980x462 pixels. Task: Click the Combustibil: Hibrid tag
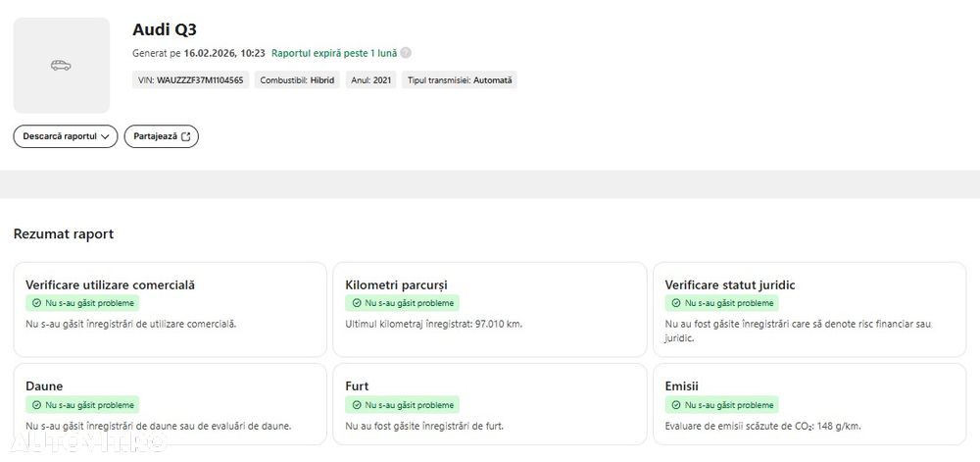point(296,80)
